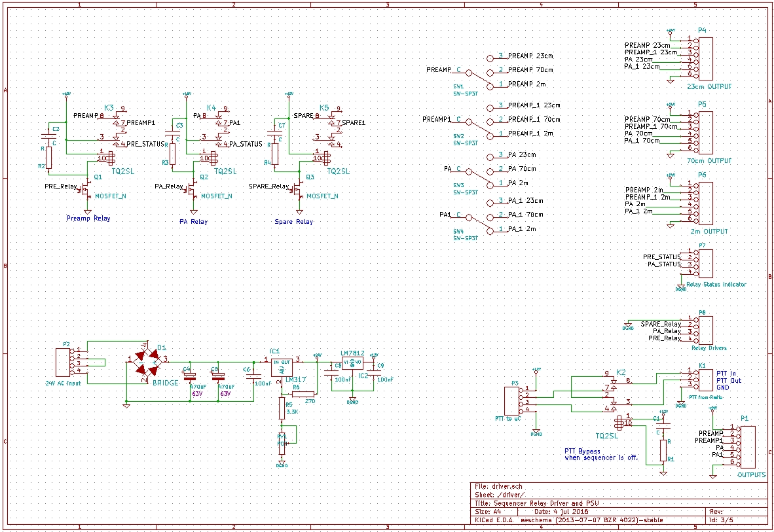Image resolution: width=774 pixels, height=532 pixels.
Task: Select the PREAMP_C net label near SW1
Action: pyautogui.click(x=440, y=69)
